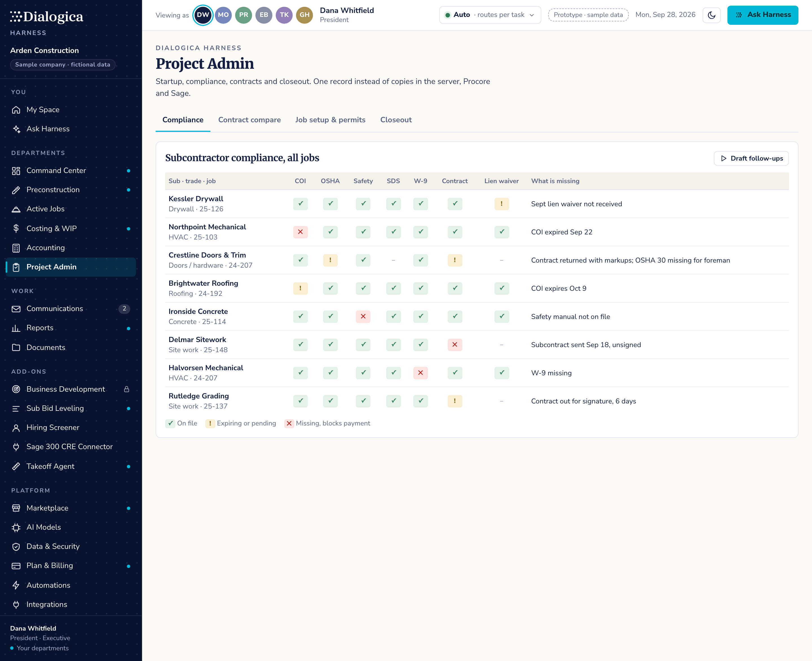812x661 pixels.
Task: Select the Northpoint Mechanical row name
Action: (207, 227)
